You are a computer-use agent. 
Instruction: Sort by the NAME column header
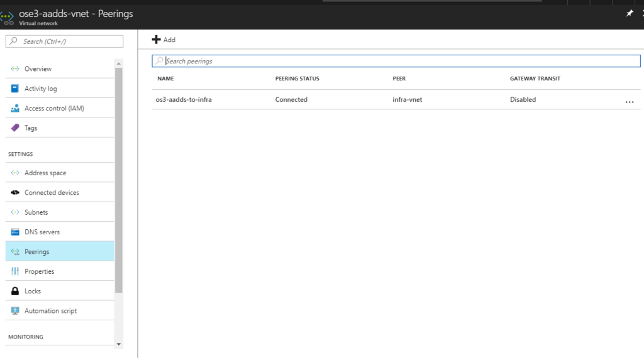pyautogui.click(x=165, y=79)
